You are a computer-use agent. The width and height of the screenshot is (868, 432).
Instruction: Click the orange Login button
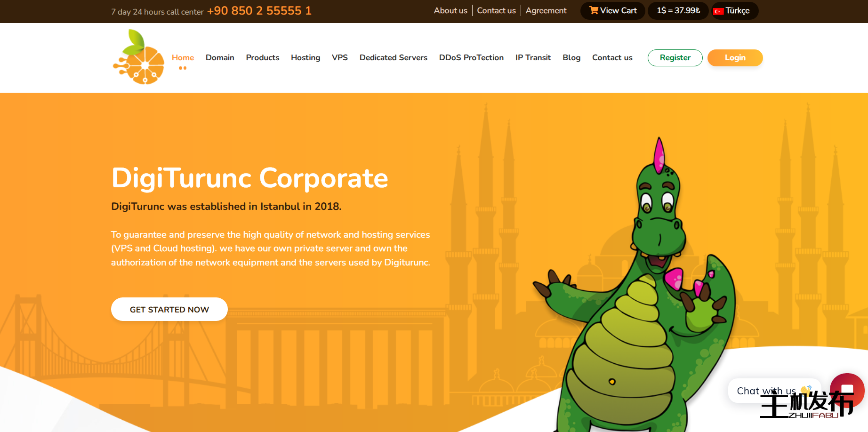(735, 58)
